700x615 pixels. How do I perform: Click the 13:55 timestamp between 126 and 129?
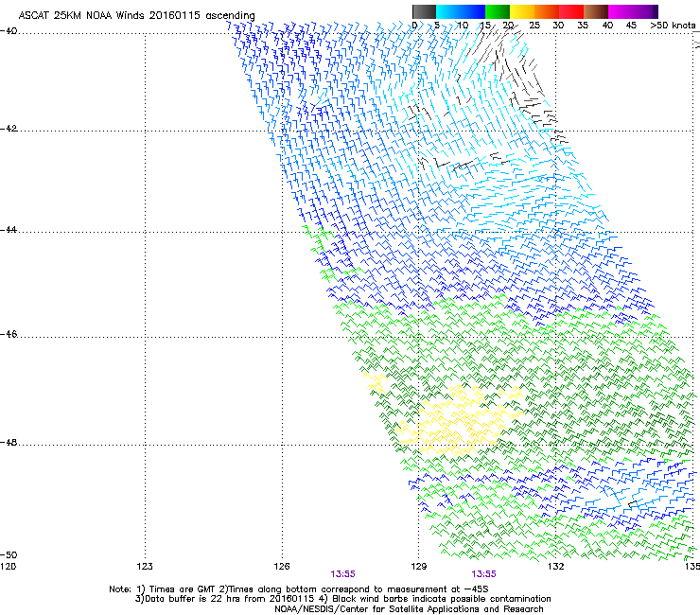[x=342, y=574]
